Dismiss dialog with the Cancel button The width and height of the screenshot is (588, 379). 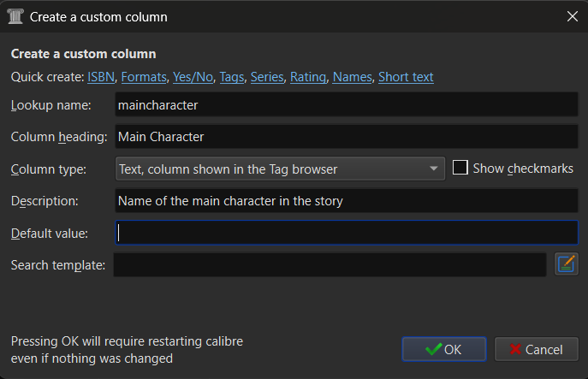pyautogui.click(x=537, y=349)
